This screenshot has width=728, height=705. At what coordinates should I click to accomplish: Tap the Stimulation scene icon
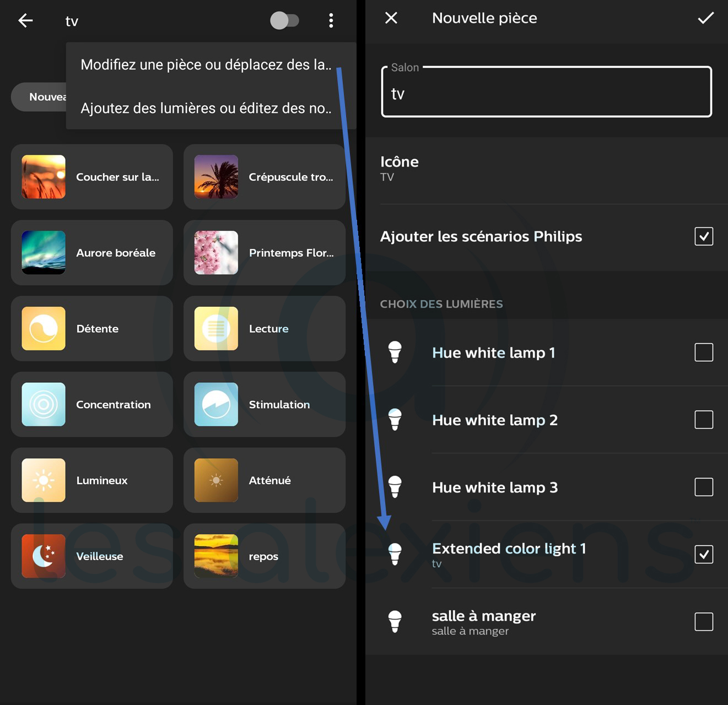coord(216,404)
